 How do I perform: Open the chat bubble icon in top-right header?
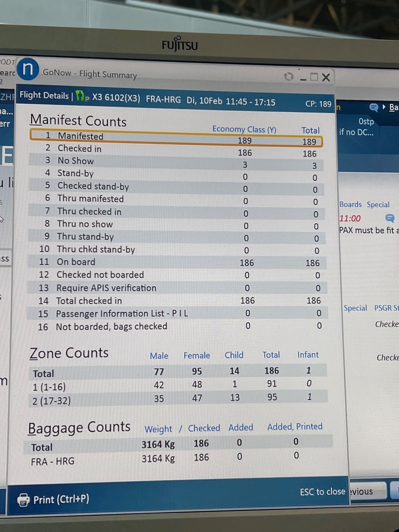pyautogui.click(x=373, y=108)
